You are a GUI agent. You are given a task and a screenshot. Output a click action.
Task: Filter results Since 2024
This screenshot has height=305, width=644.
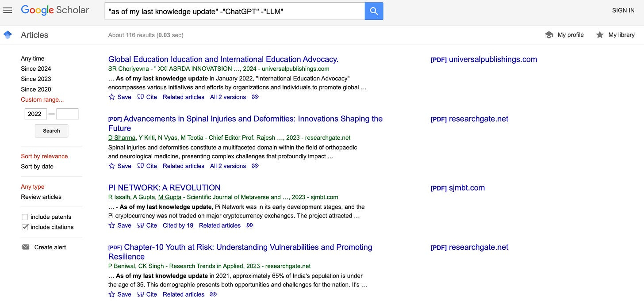(x=36, y=69)
